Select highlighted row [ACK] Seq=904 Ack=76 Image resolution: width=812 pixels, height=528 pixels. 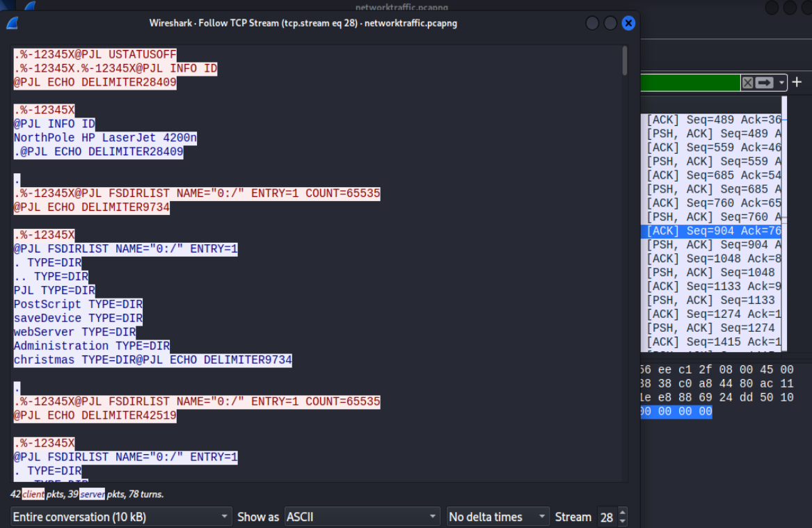tap(711, 231)
